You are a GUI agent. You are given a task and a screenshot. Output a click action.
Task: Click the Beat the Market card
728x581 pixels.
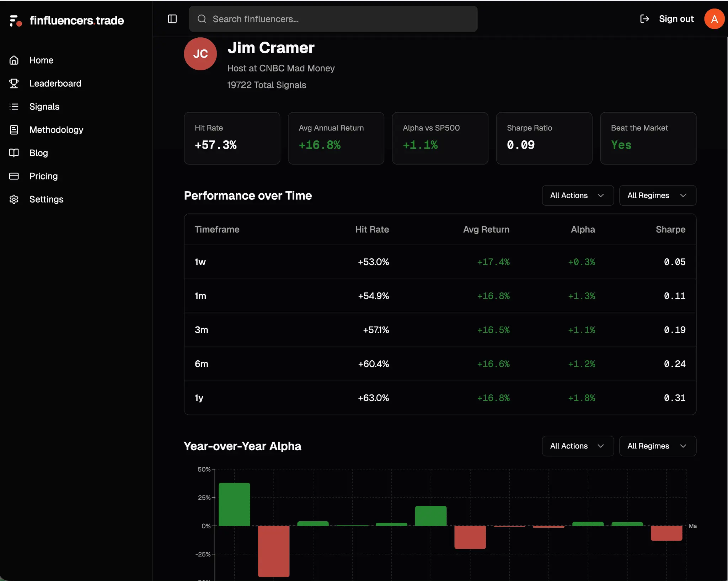(648, 138)
